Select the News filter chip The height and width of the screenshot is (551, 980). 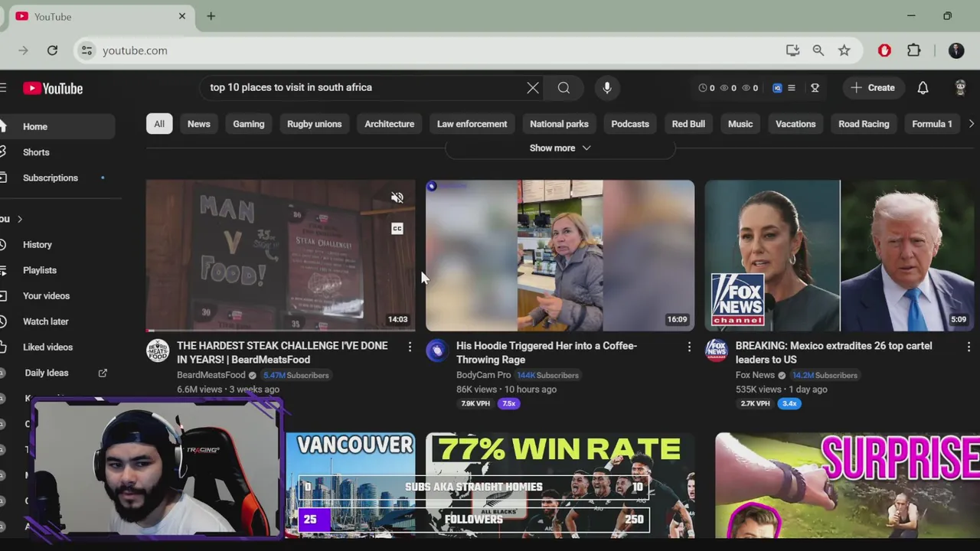pyautogui.click(x=198, y=124)
